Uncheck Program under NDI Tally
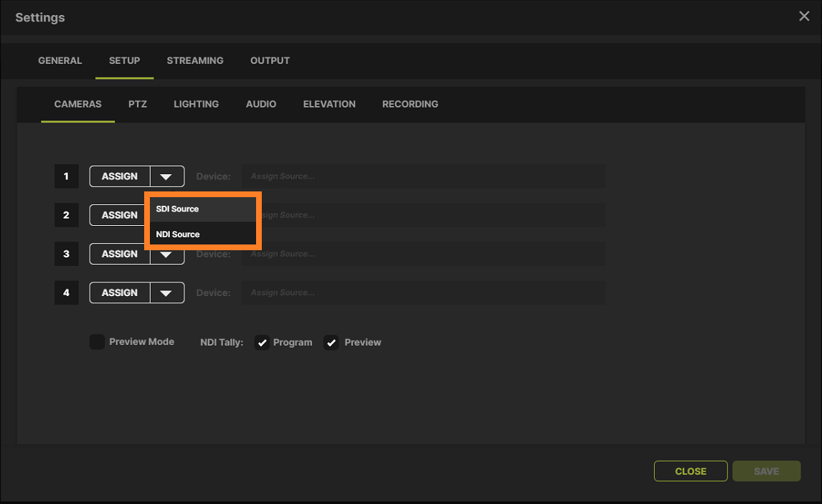This screenshot has width=822, height=504. pyautogui.click(x=263, y=343)
